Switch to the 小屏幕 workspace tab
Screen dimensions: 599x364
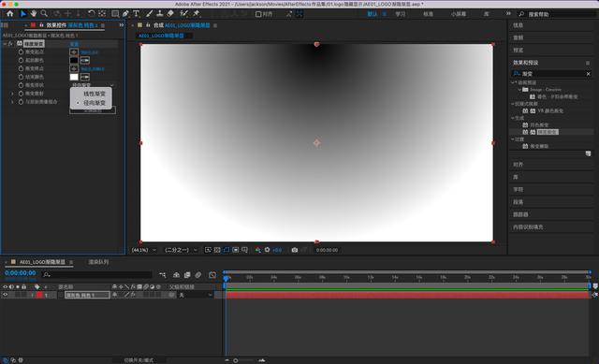tap(458, 14)
